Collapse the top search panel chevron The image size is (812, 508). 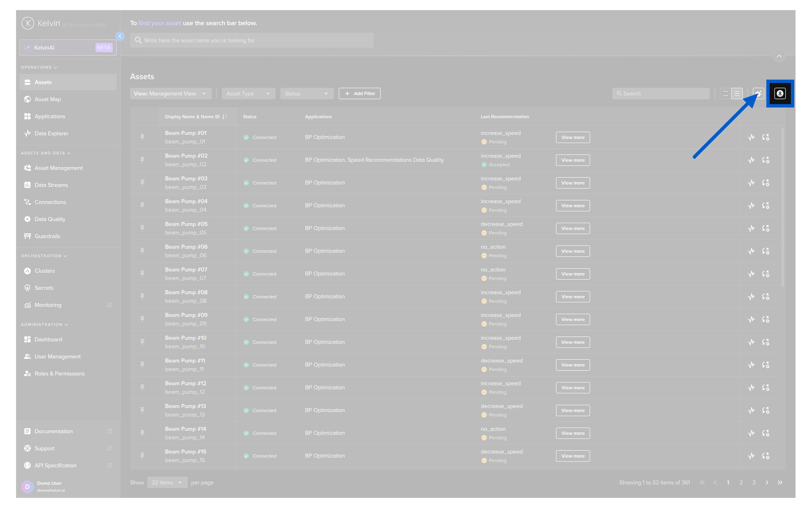[779, 56]
